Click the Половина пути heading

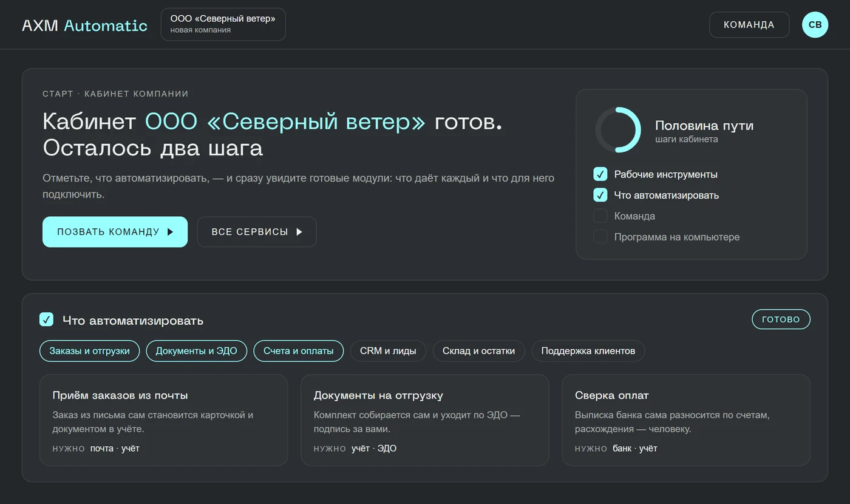[x=704, y=126]
